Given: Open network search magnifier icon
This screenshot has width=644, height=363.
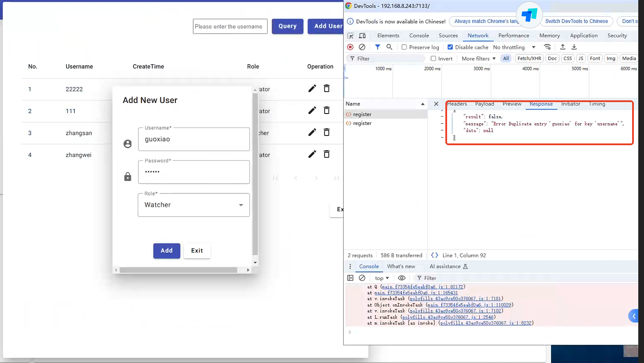Looking at the screenshot, I should click(x=389, y=47).
